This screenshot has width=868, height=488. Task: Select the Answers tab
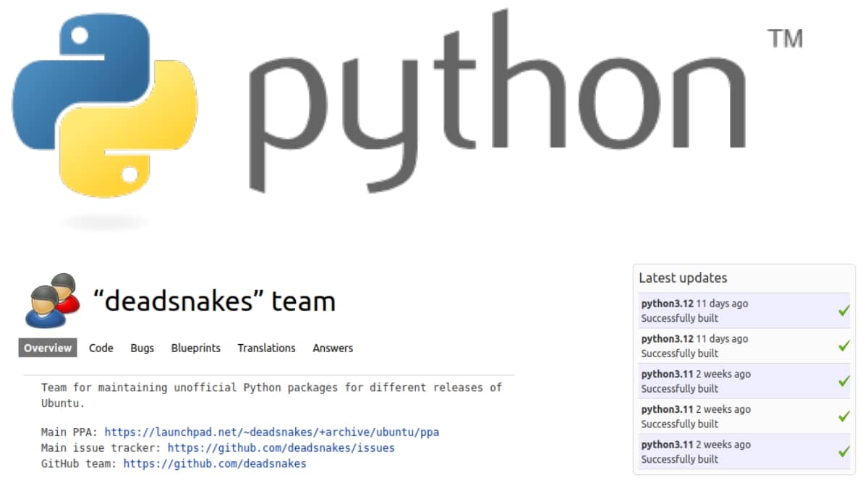[332, 348]
